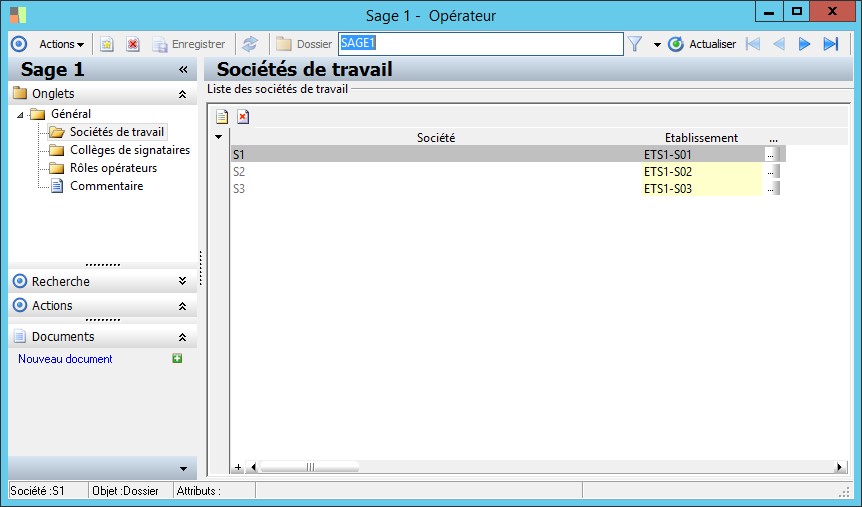Image resolution: width=862 pixels, height=507 pixels.
Task: Open the side panel bottom dropdown arrow
Action: click(184, 469)
